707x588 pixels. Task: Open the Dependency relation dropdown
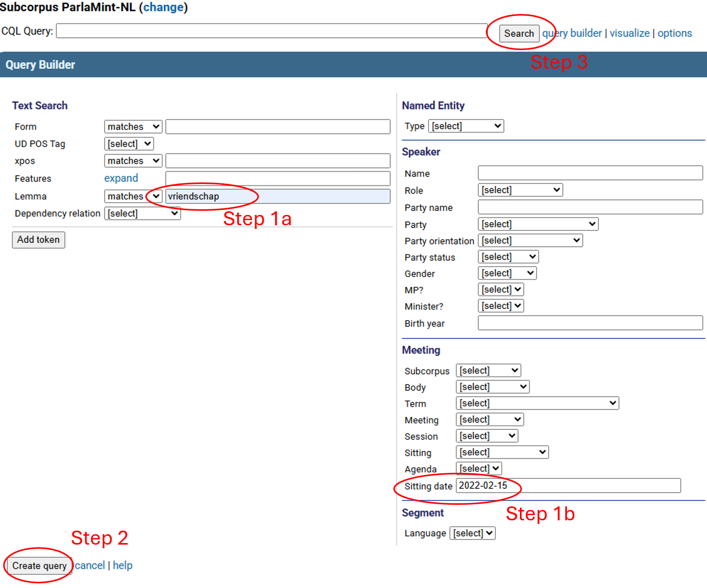tap(142, 213)
